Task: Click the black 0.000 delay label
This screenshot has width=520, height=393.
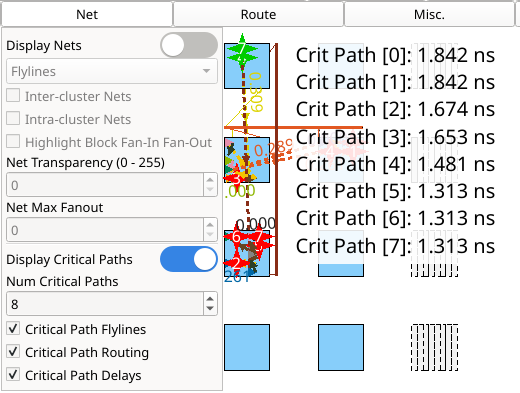Action: pyautogui.click(x=256, y=223)
